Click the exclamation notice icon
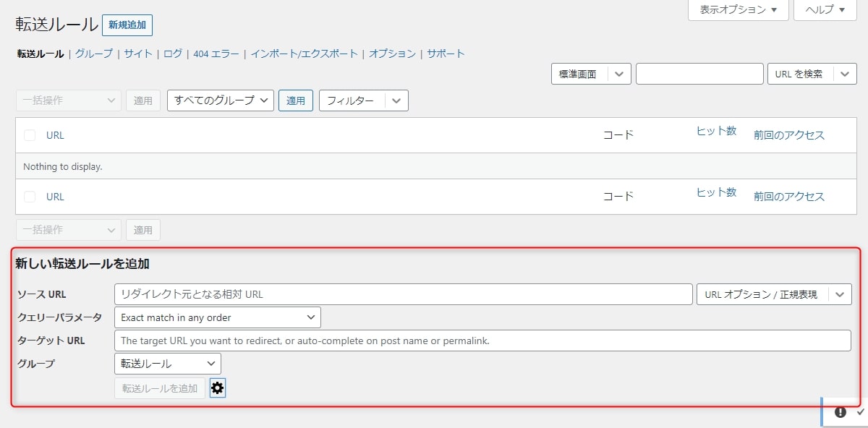Image resolution: width=868 pixels, height=428 pixels. [840, 412]
